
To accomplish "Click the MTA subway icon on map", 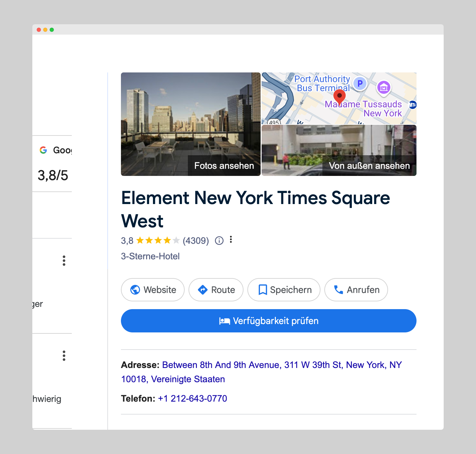I will tap(413, 105).
